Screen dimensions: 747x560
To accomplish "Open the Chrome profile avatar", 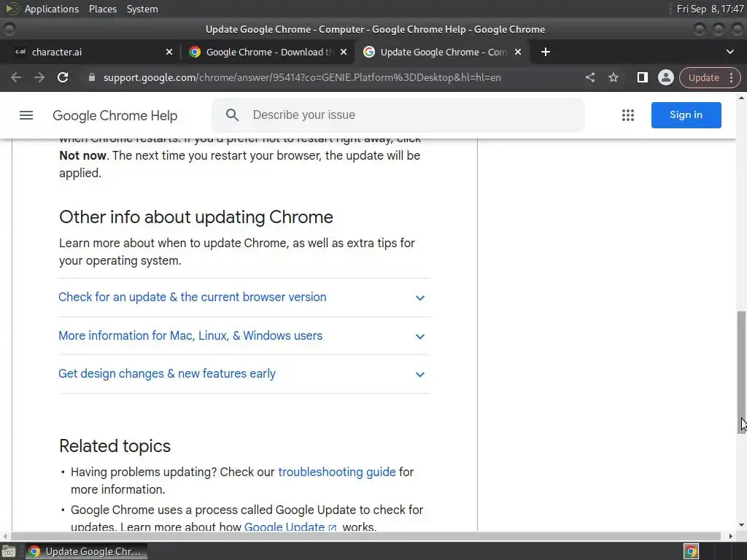I will pyautogui.click(x=665, y=77).
